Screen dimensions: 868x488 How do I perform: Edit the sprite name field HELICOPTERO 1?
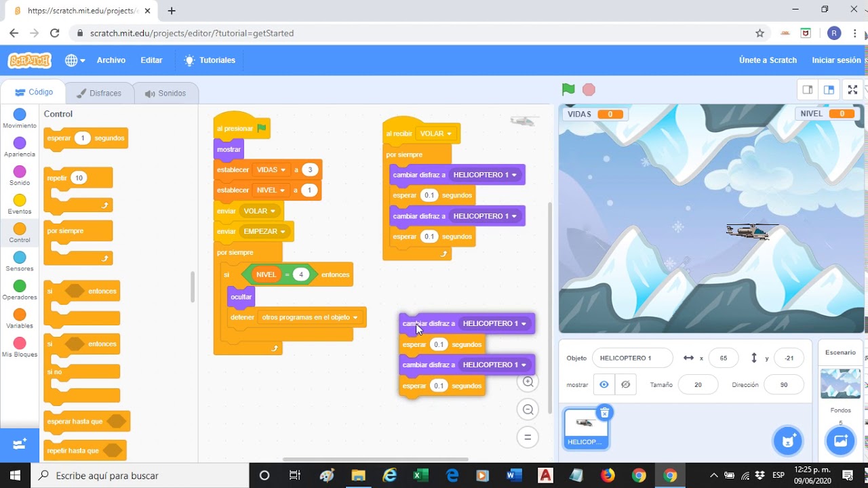click(632, 358)
